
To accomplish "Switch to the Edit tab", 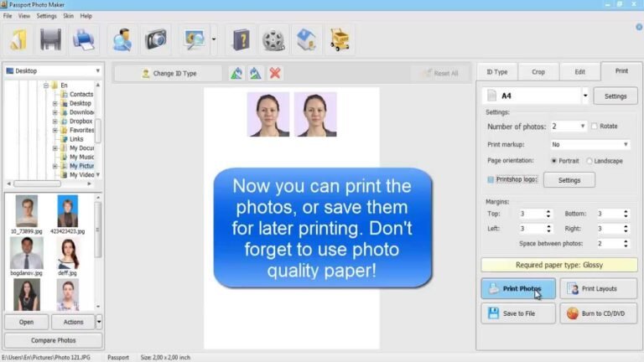I will tap(579, 72).
